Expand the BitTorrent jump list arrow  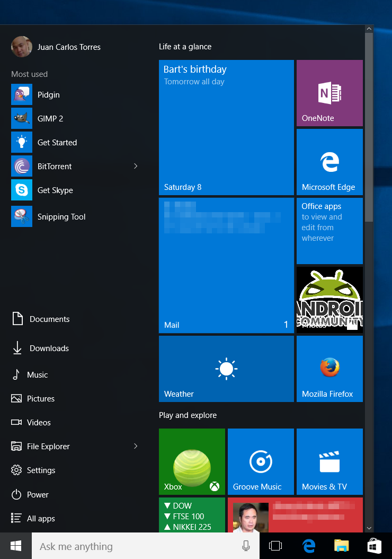tap(136, 167)
